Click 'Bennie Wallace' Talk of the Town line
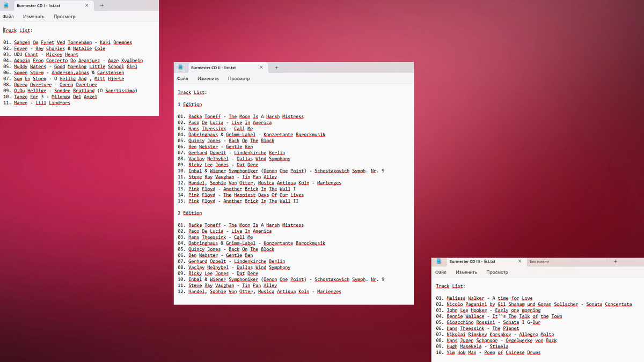 pos(499,316)
